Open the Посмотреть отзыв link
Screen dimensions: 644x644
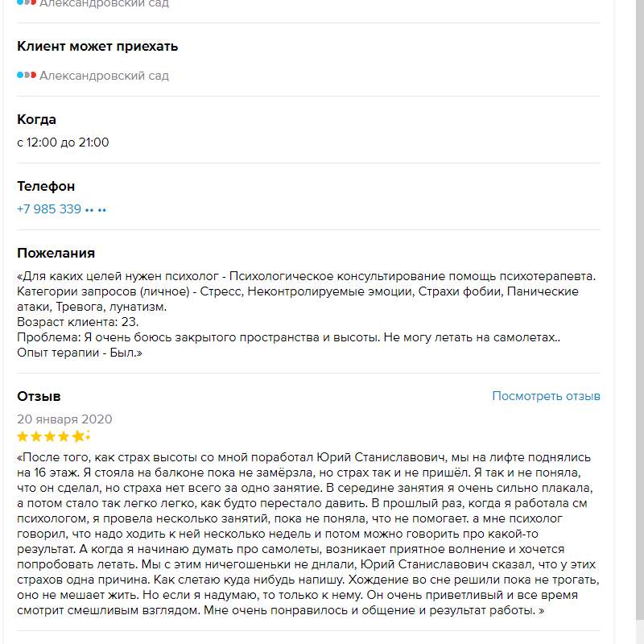click(x=546, y=396)
